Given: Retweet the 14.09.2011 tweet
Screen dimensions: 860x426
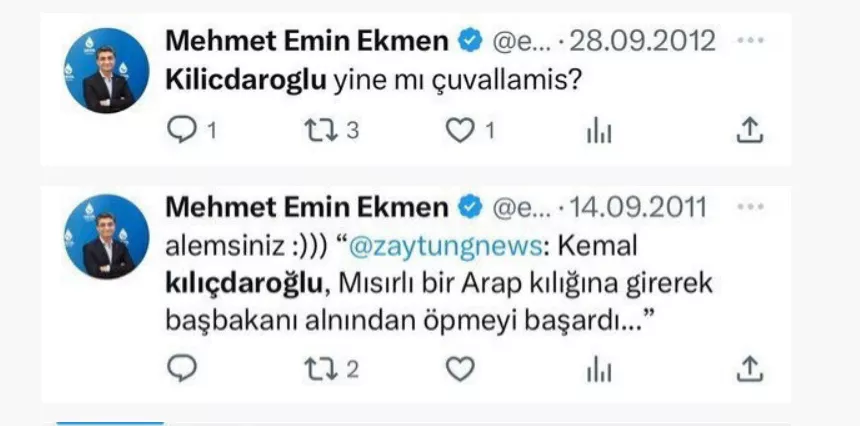Looking at the screenshot, I should tap(321, 370).
